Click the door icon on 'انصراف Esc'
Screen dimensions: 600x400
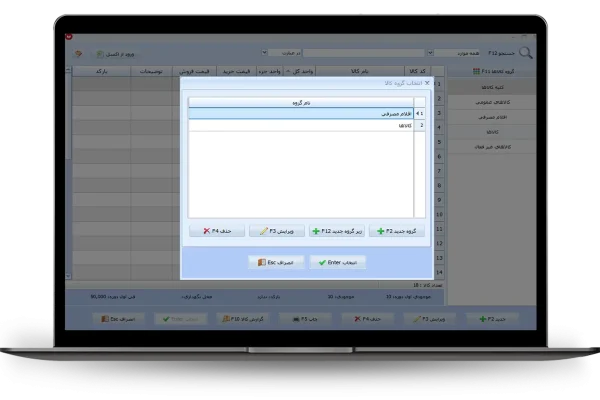tap(259, 262)
